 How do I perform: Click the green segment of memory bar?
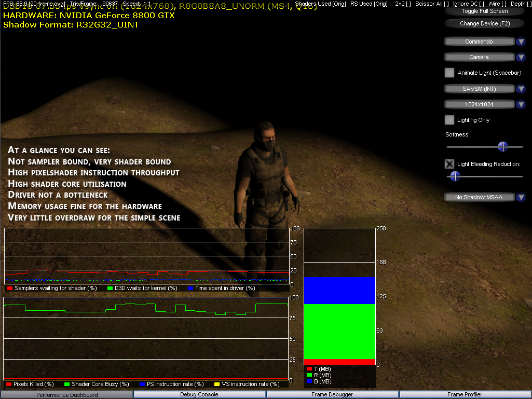[339, 332]
